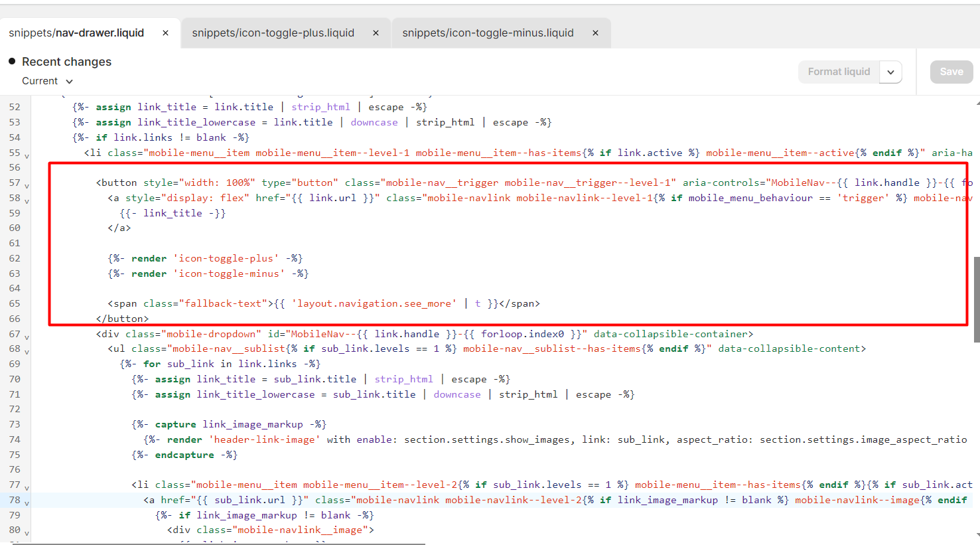
Task: Fold the anchor tag at line 58
Action: [x=27, y=200]
